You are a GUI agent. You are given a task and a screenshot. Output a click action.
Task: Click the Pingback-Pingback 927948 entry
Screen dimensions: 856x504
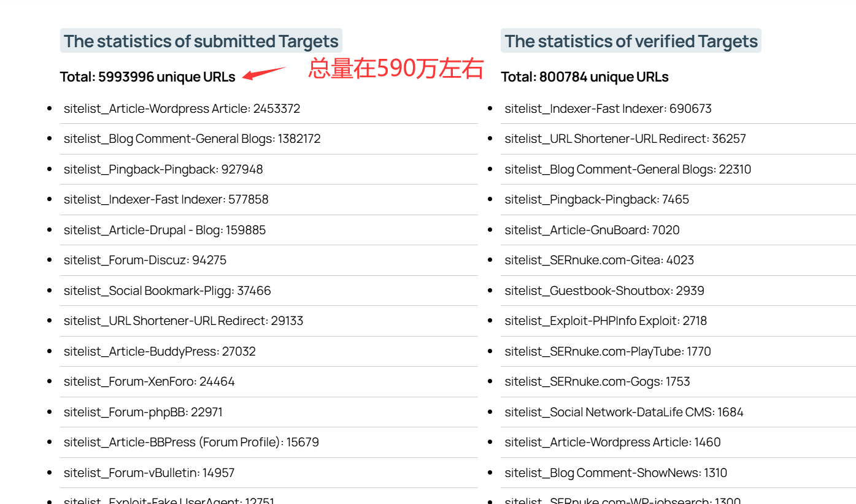click(163, 169)
